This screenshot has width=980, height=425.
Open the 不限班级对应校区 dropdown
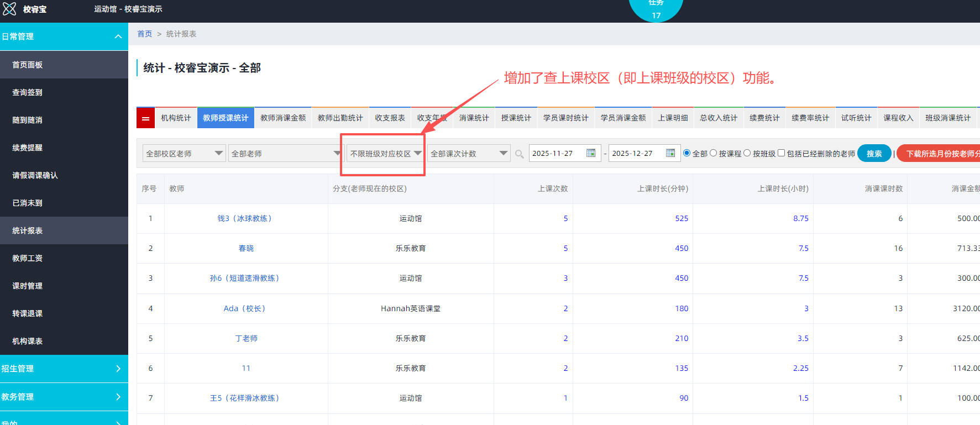(x=385, y=154)
